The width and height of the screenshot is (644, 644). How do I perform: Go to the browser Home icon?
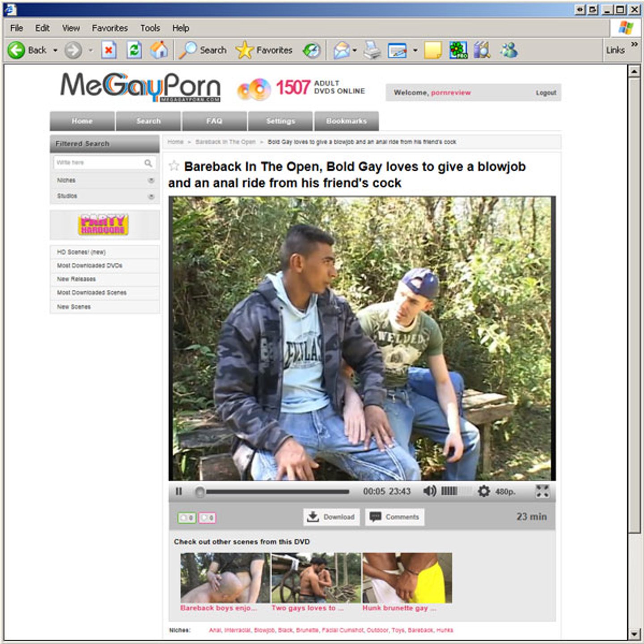(x=159, y=50)
